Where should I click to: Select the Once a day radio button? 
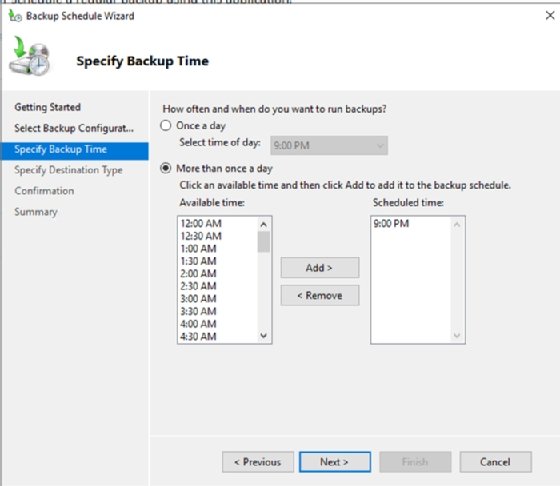click(166, 126)
